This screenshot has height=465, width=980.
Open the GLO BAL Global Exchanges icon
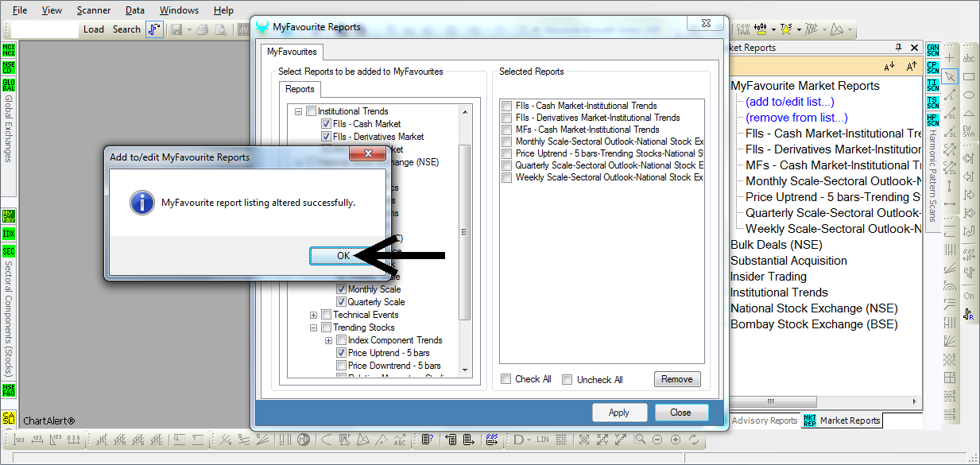[x=9, y=85]
